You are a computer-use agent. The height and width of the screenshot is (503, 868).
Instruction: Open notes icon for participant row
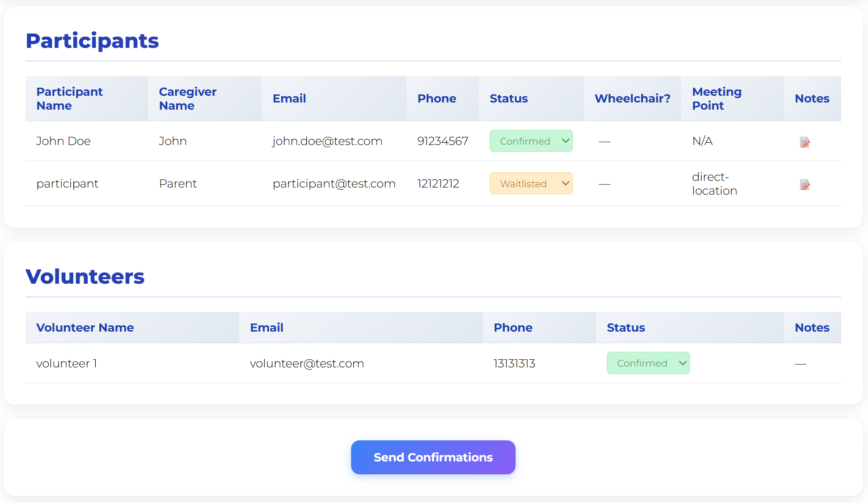[805, 184]
